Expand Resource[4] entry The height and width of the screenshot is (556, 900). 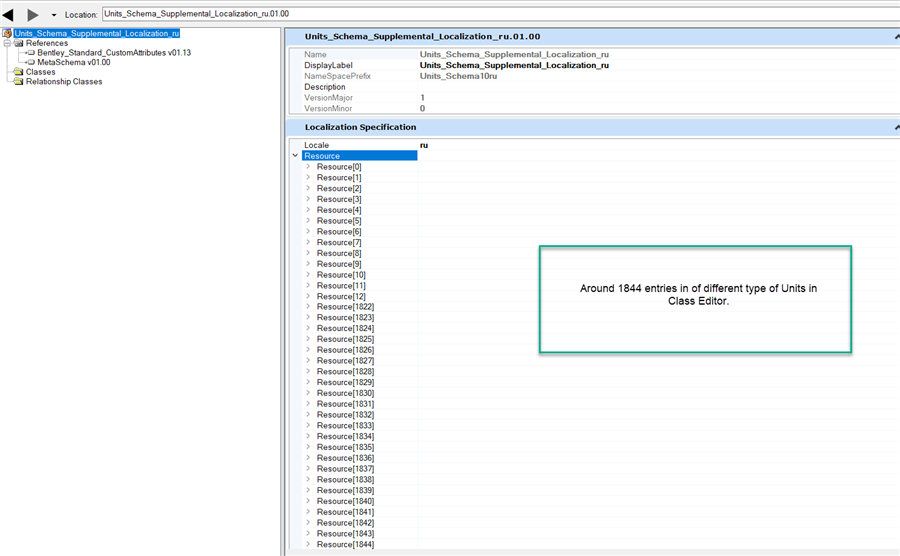point(308,210)
